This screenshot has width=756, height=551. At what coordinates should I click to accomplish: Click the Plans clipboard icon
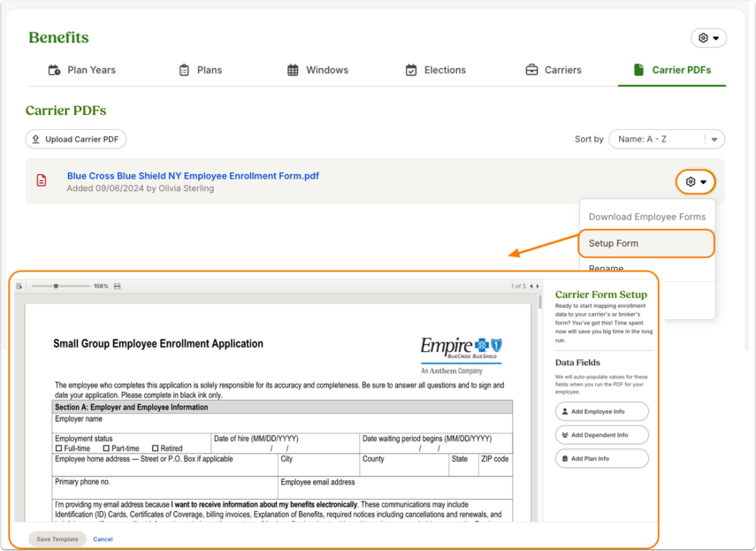(184, 70)
